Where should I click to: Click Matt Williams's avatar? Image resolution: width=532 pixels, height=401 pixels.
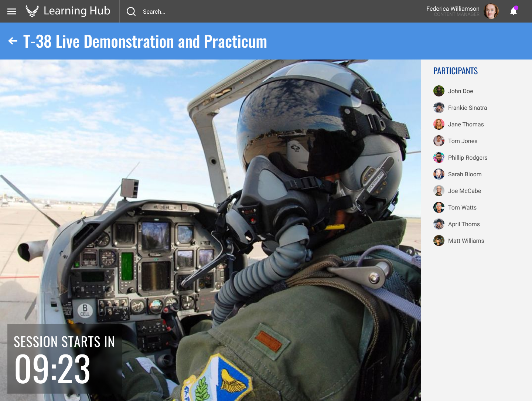pyautogui.click(x=439, y=241)
